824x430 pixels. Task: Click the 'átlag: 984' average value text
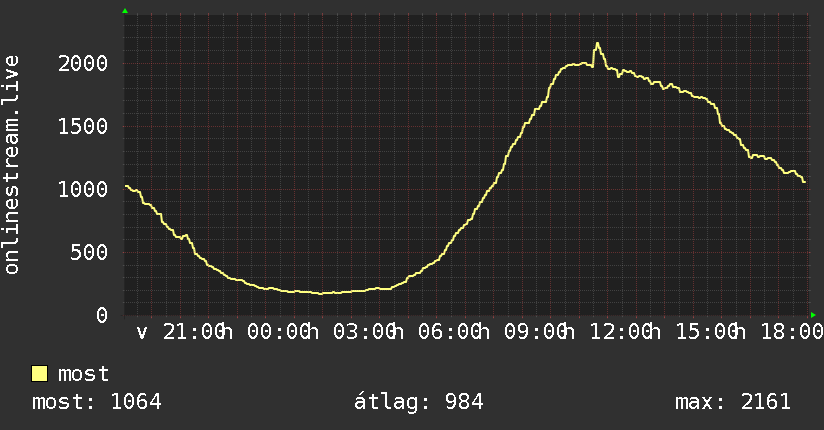(418, 402)
